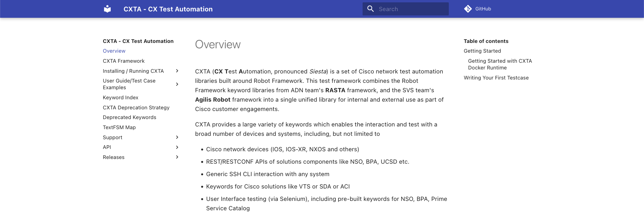This screenshot has width=644, height=216.
Task: Open the CXTA Framework page
Action: coord(124,61)
